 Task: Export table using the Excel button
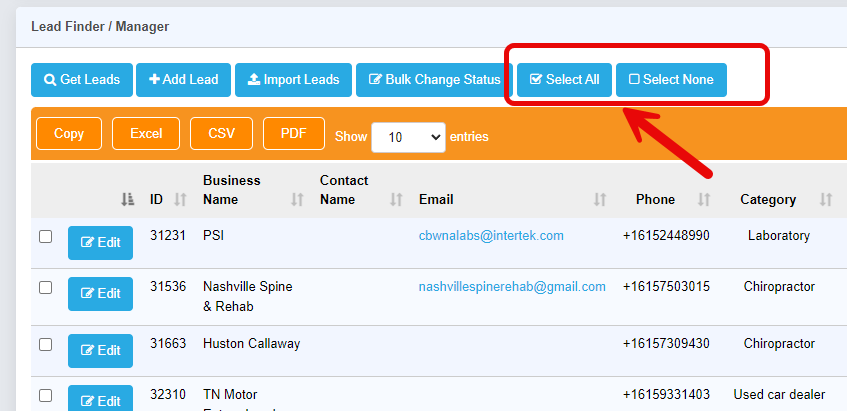point(146,134)
